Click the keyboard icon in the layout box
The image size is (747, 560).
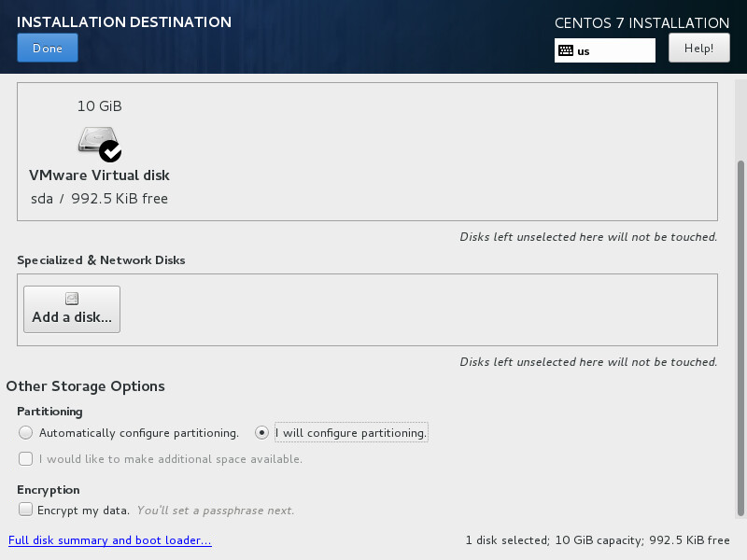pos(566,50)
